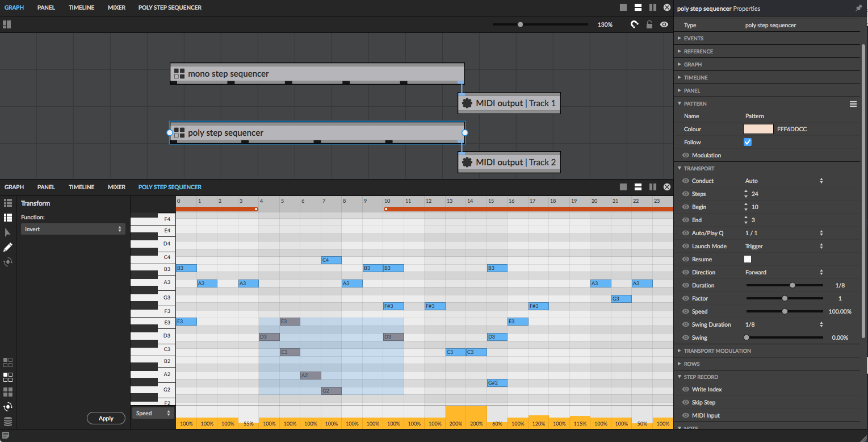868x442 pixels.
Task: Choose the horizontal split icon in lower pane
Action: pyautogui.click(x=638, y=187)
